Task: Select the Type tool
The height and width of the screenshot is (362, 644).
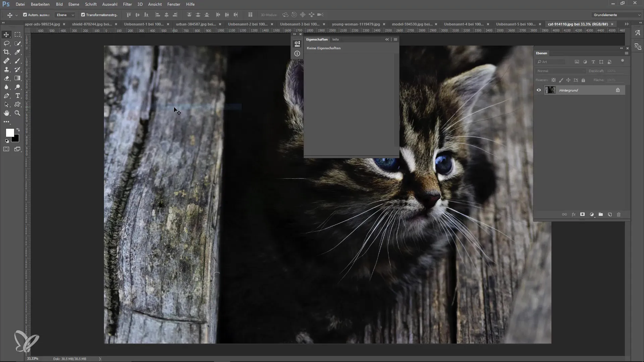Action: (17, 96)
